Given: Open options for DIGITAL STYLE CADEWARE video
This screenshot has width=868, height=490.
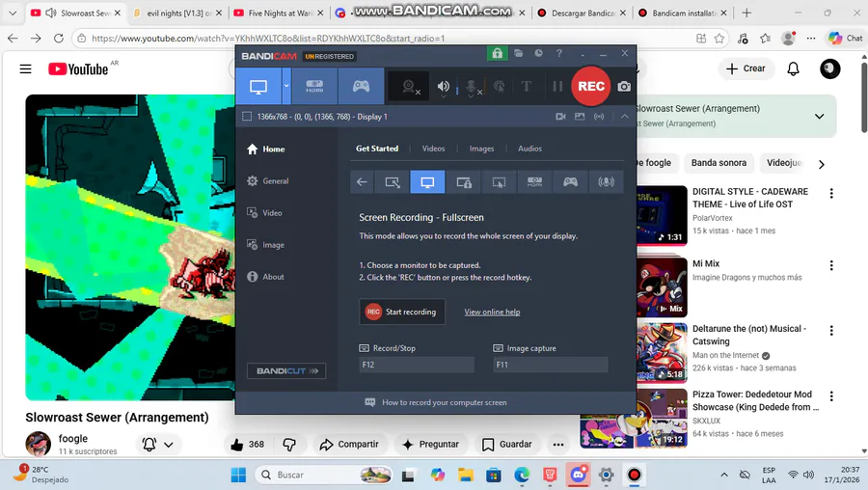Looking at the screenshot, I should [x=831, y=193].
